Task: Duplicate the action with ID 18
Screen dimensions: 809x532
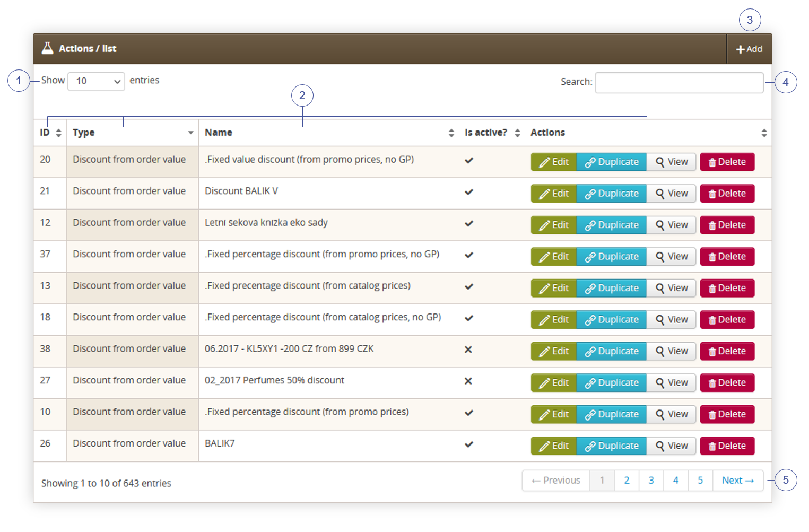Action: coord(612,320)
